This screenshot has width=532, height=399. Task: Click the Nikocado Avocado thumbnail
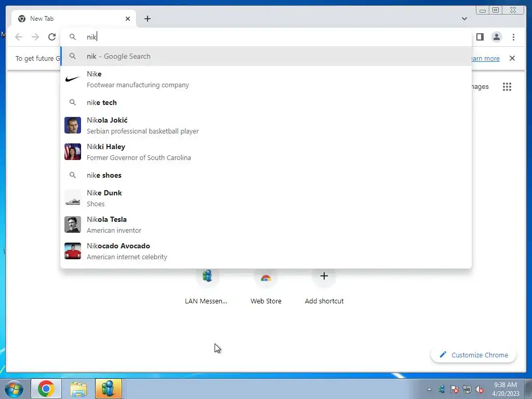(x=73, y=251)
